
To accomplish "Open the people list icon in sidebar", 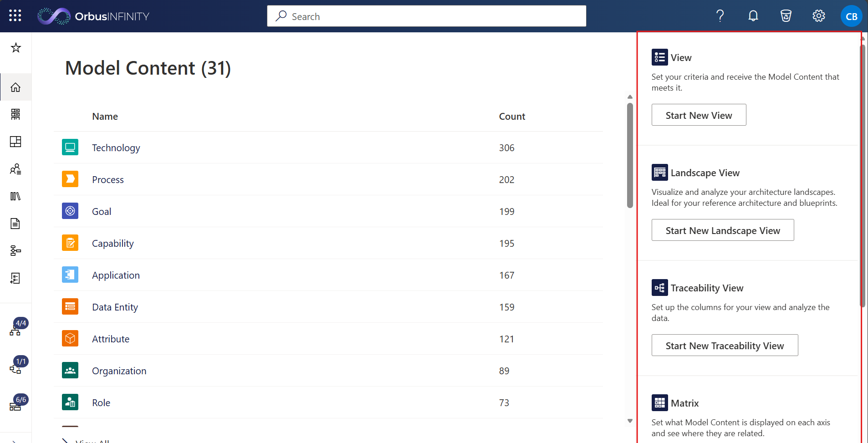I will tap(15, 169).
